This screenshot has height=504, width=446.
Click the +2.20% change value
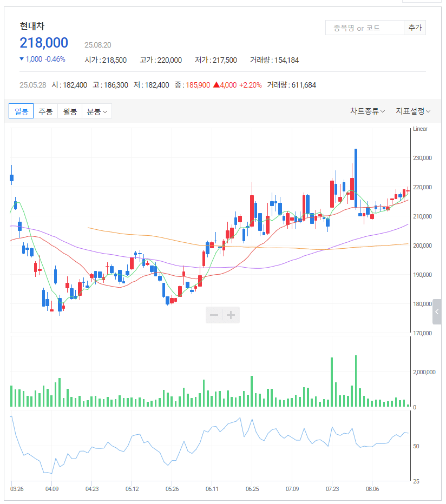pos(251,85)
